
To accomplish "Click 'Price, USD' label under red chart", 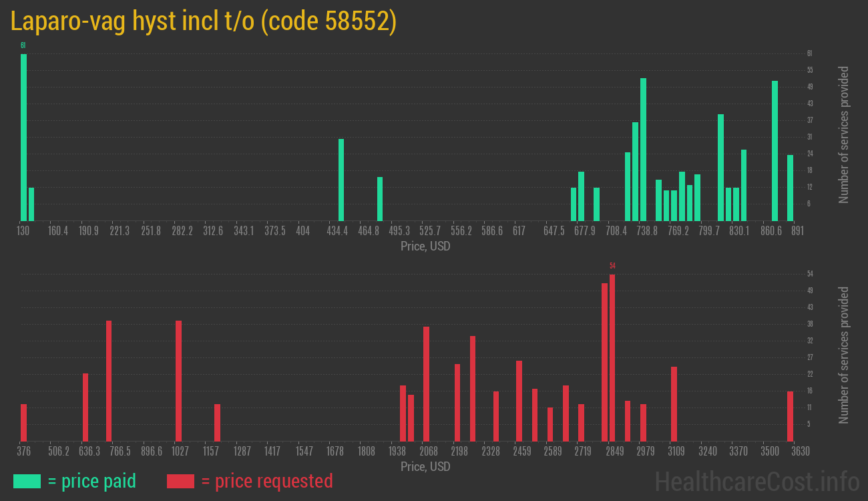I will pyautogui.click(x=425, y=466).
